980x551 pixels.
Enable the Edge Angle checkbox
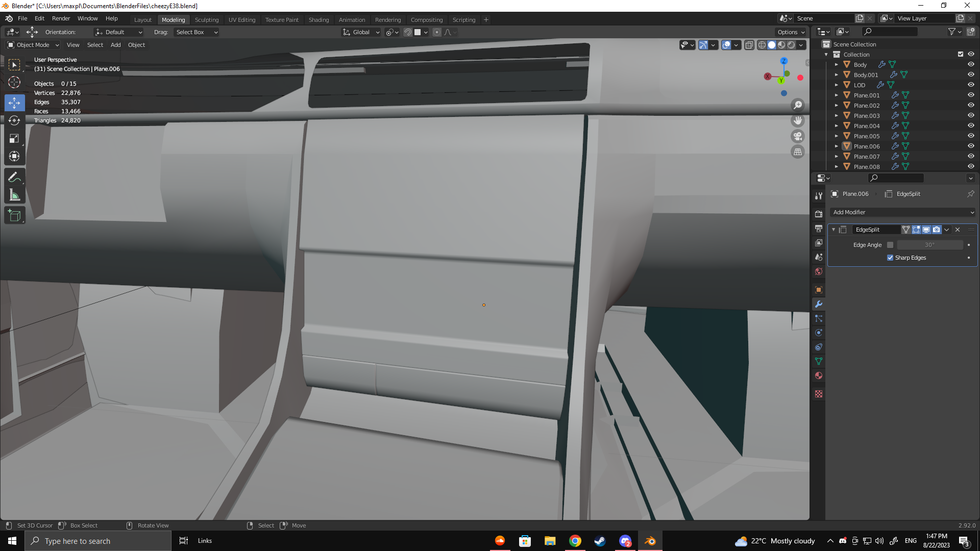(x=890, y=245)
